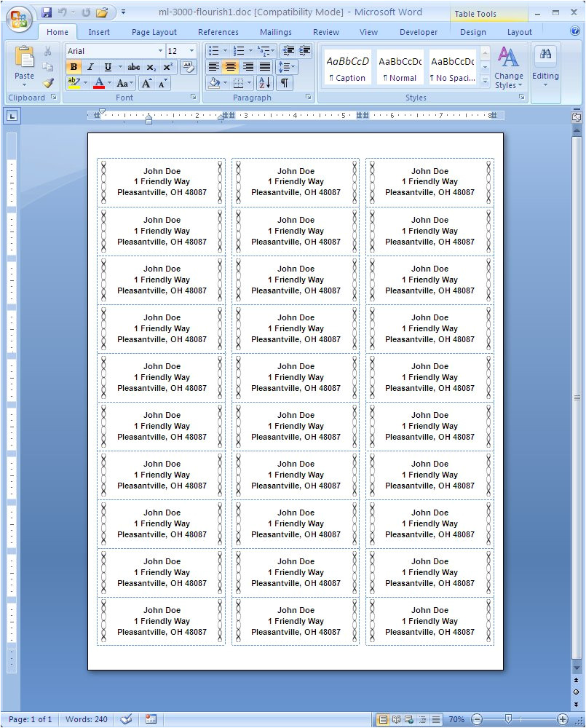Image resolution: width=586 pixels, height=728 pixels.
Task: Toggle bold formatting in the Font group
Action: pos(74,67)
